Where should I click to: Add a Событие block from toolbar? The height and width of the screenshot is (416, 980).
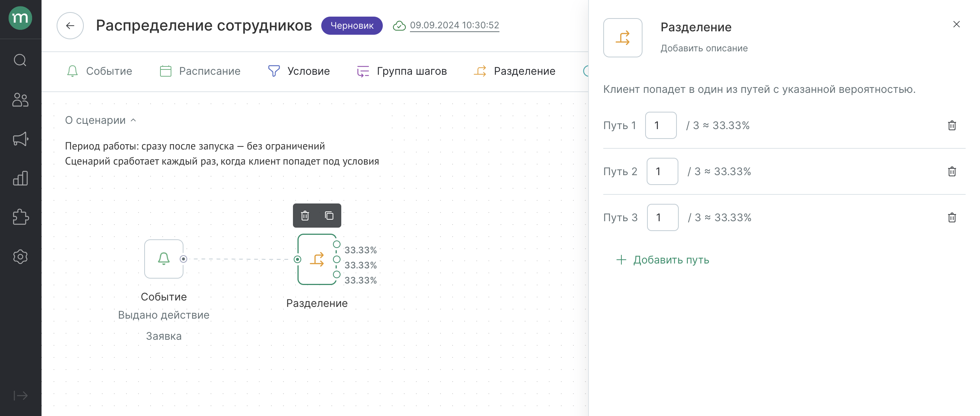[x=99, y=71]
